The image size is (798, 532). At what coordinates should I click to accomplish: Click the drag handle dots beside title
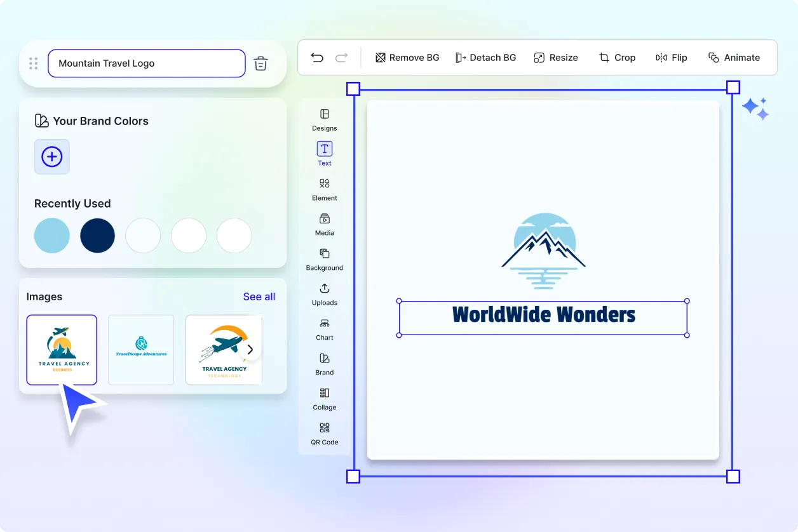(34, 63)
